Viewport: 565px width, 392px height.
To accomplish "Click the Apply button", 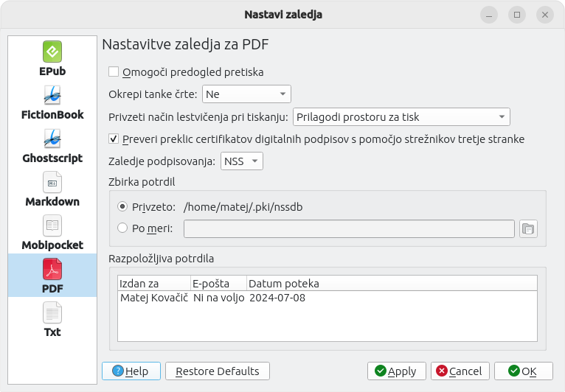I will click(397, 371).
